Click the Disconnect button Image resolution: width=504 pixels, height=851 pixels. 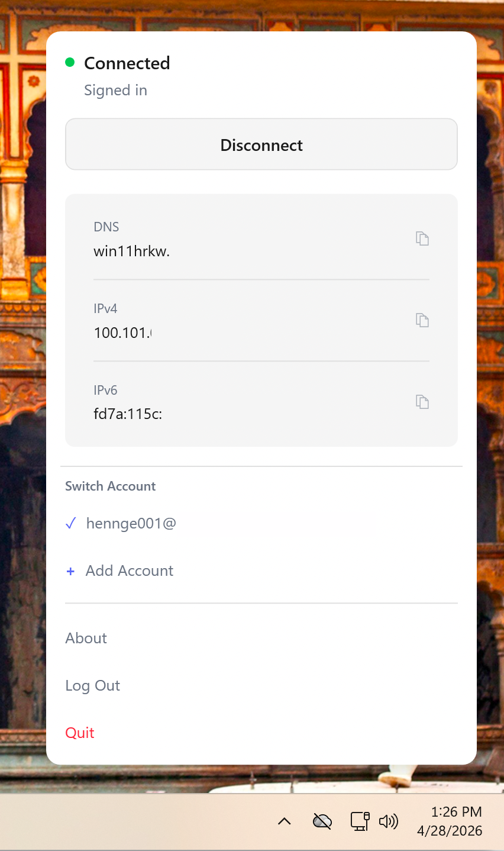click(x=261, y=144)
